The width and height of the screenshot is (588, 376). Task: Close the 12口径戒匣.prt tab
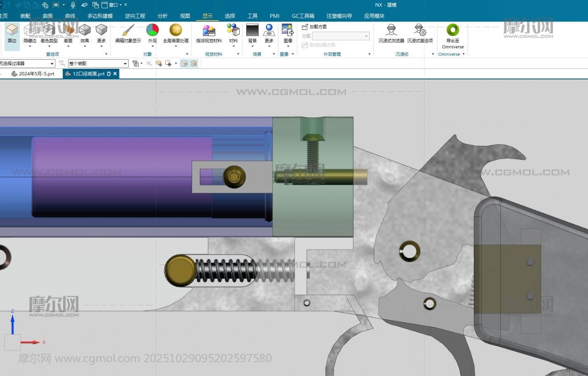coord(115,73)
